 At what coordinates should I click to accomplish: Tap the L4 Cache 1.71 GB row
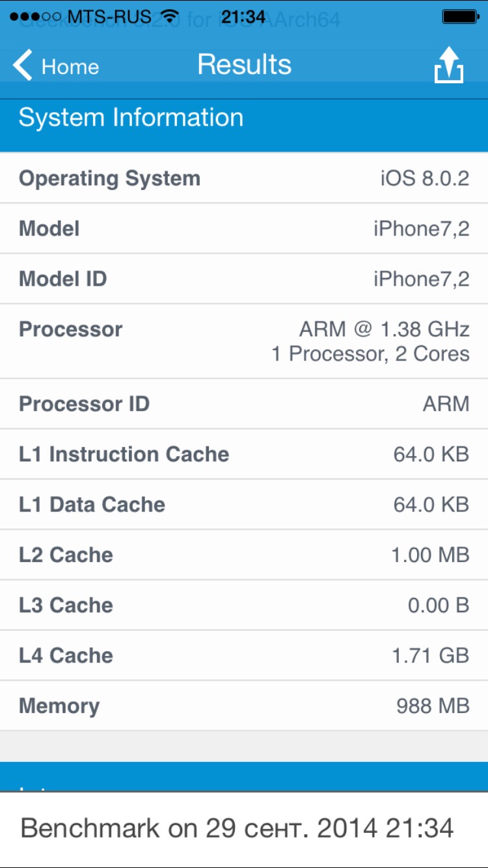[x=244, y=655]
